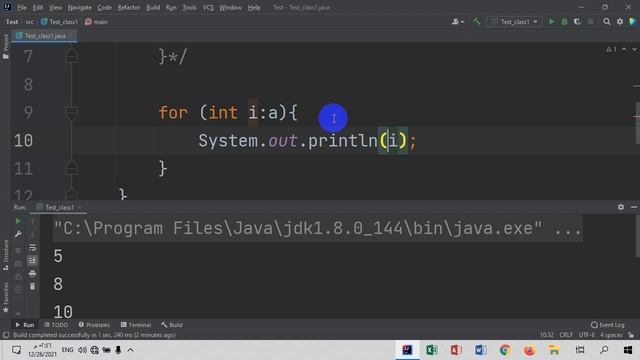Screen dimensions: 640x360
Task: Start debugging with the green bug icon
Action: [564, 22]
